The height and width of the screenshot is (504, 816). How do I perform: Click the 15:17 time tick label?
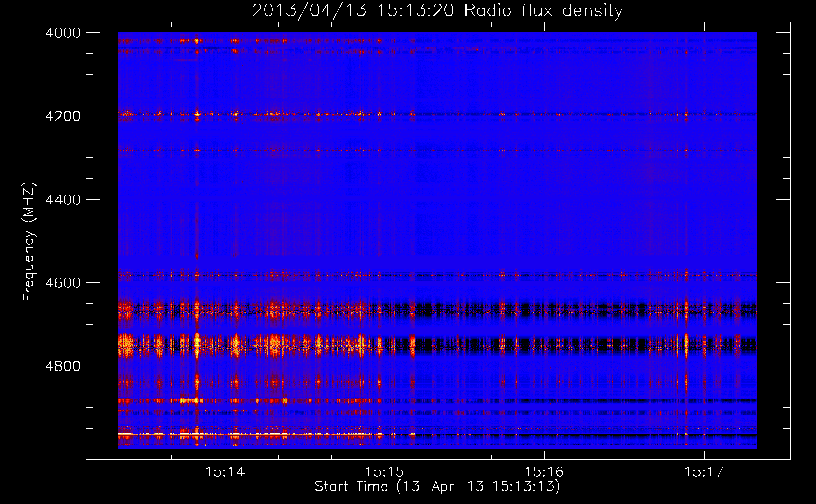(704, 472)
